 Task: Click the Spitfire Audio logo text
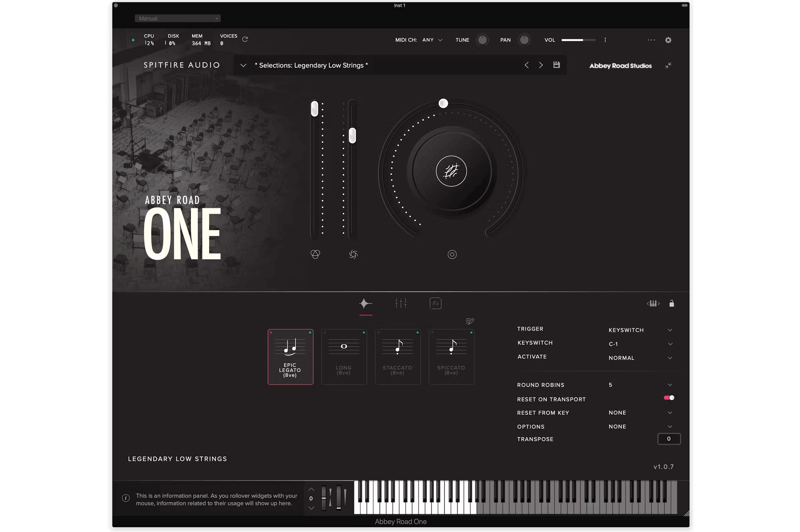click(x=182, y=65)
